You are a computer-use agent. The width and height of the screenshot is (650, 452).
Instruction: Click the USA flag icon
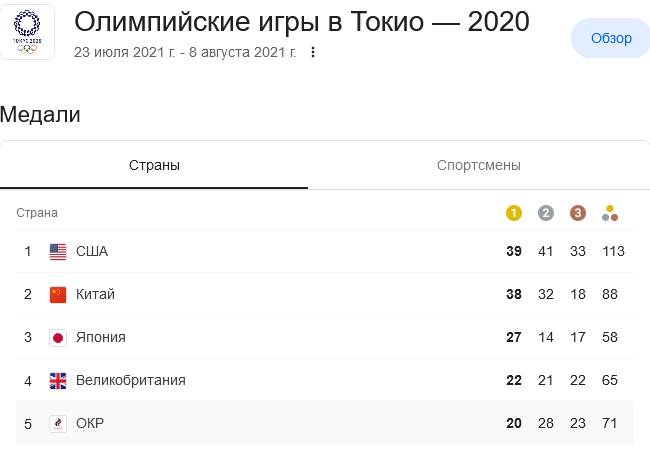58,252
